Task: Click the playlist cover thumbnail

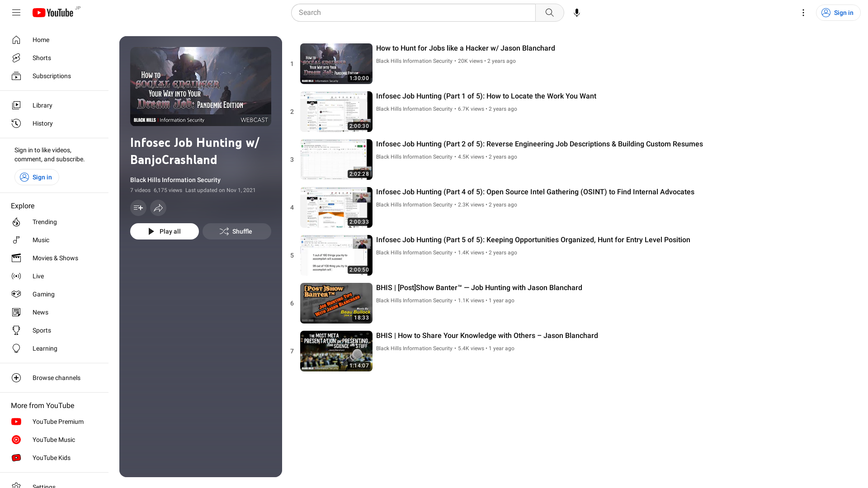Action: click(201, 86)
